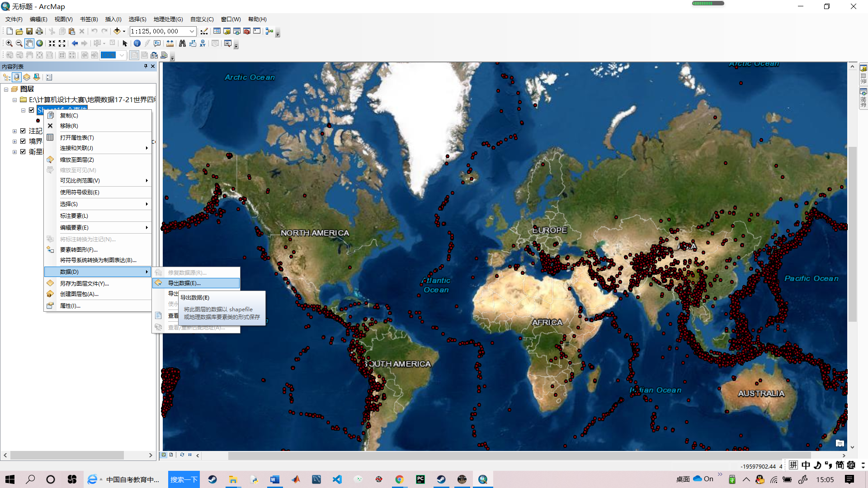
Task: Open the ModelBuilder window
Action: coord(269,31)
